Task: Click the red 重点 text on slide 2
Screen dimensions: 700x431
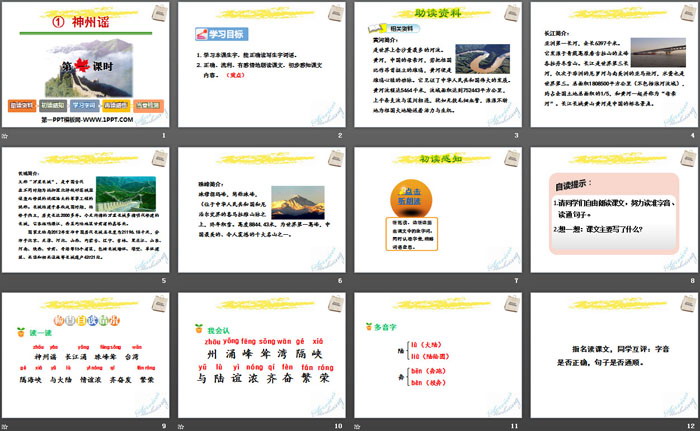Action: (x=235, y=75)
